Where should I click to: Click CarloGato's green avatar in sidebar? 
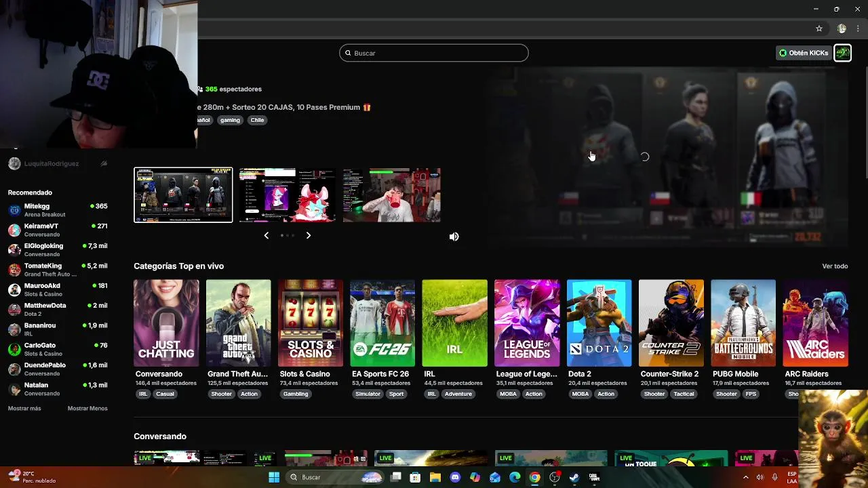14,349
